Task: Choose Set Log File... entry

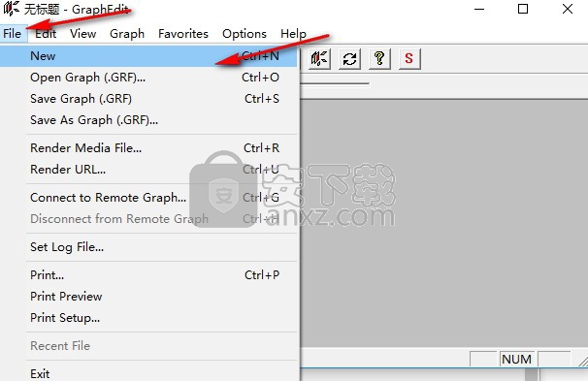Action: [148, 247]
